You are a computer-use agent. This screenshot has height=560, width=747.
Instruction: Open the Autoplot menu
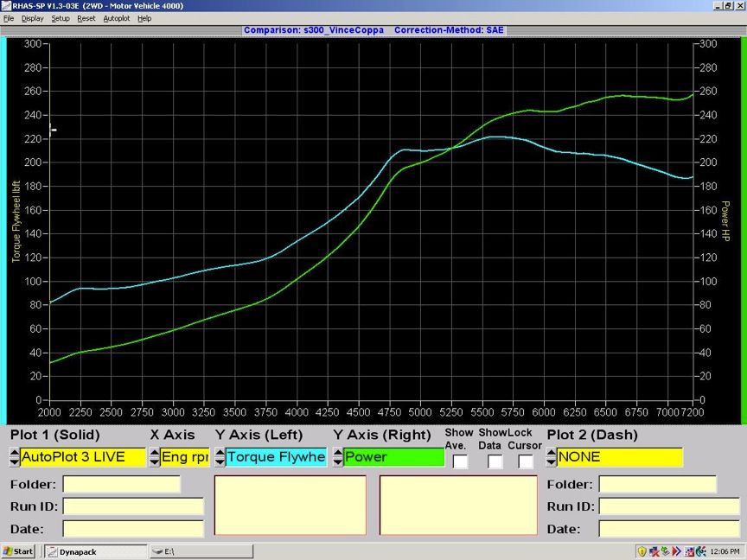(x=116, y=18)
